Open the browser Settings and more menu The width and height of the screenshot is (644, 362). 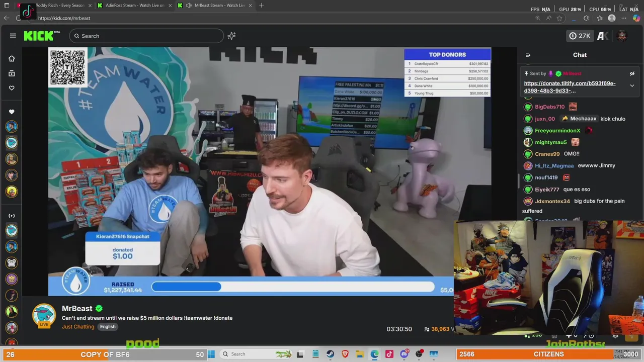[x=624, y=18]
